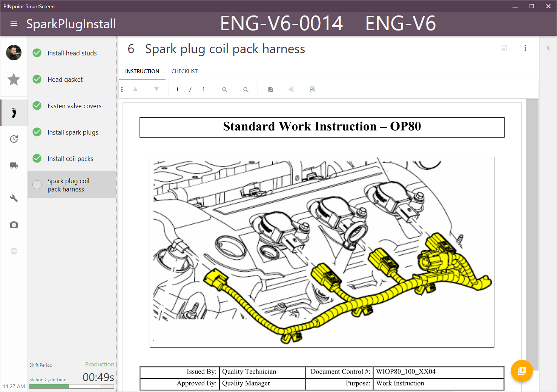Screen dimensions: 557x392
Task: Click the Station Cycle Time progress bar
Action: (x=72, y=386)
